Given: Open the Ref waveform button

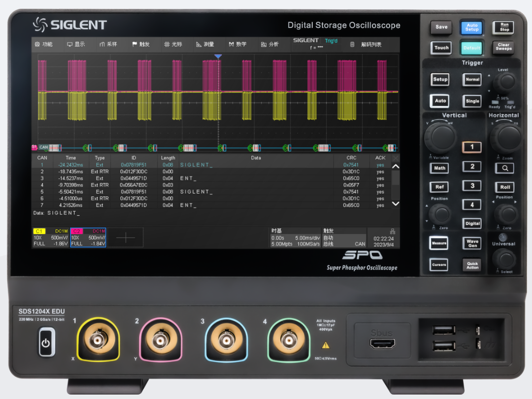Looking at the screenshot, I should pyautogui.click(x=440, y=187).
